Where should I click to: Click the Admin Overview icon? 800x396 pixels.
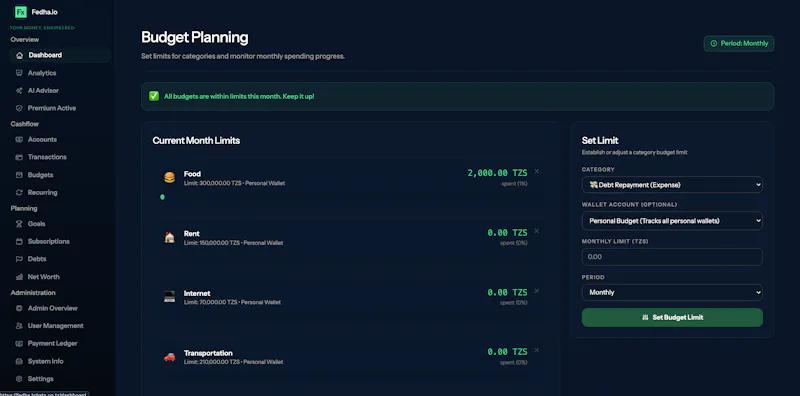(19, 308)
